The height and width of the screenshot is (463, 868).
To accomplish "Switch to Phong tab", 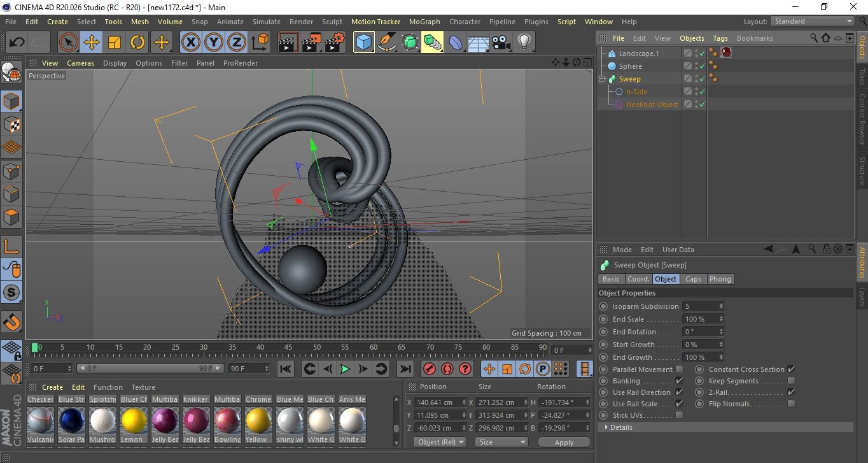I will click(720, 279).
